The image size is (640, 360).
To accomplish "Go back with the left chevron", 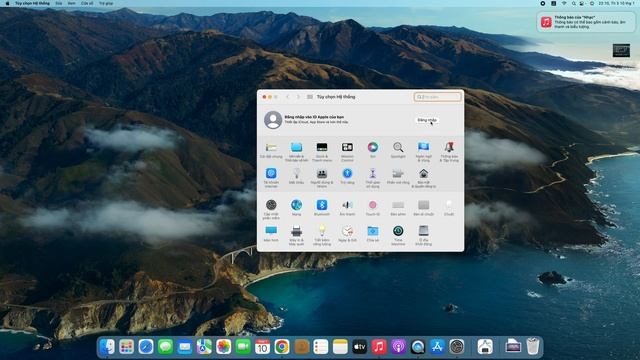I will click(288, 97).
